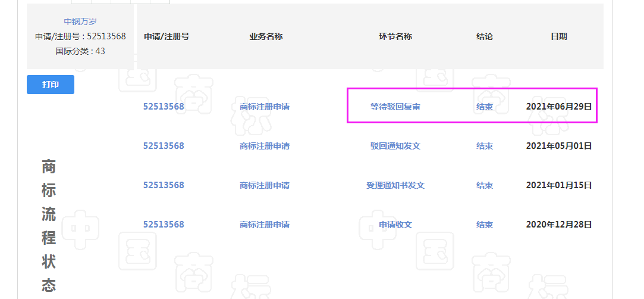Image resolution: width=644 pixels, height=299 pixels.
Task: Open number 52513568 in the 等待驳回复审 row
Action: [164, 107]
